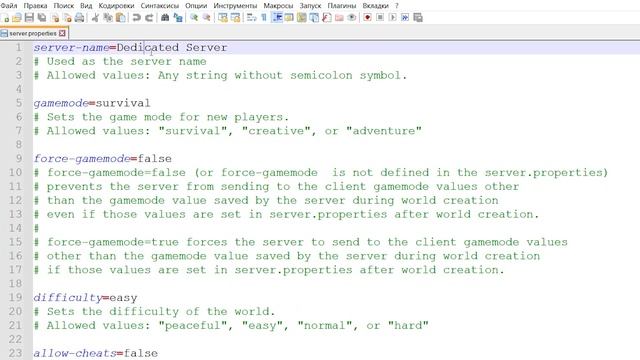
Task: Click the line number 19 margin
Action: [16, 297]
